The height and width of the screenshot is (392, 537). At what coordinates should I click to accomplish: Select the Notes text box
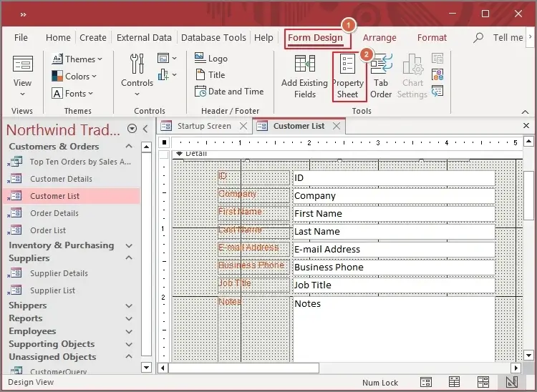click(x=394, y=329)
